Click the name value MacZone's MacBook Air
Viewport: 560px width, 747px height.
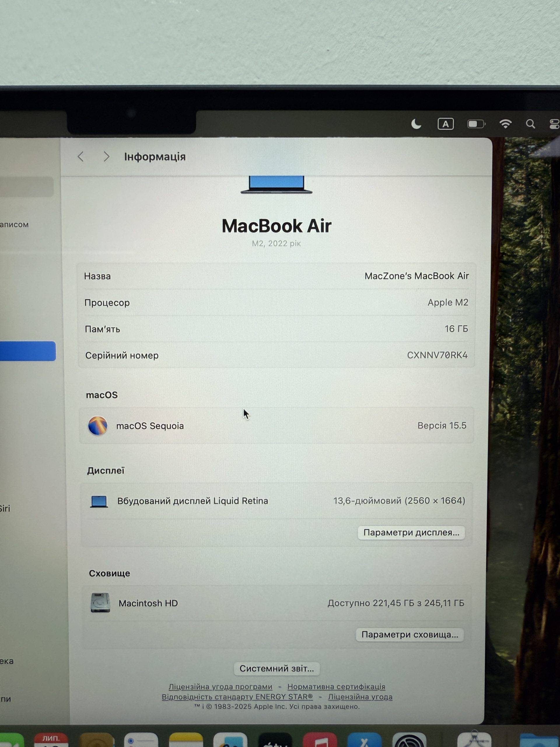pyautogui.click(x=416, y=276)
